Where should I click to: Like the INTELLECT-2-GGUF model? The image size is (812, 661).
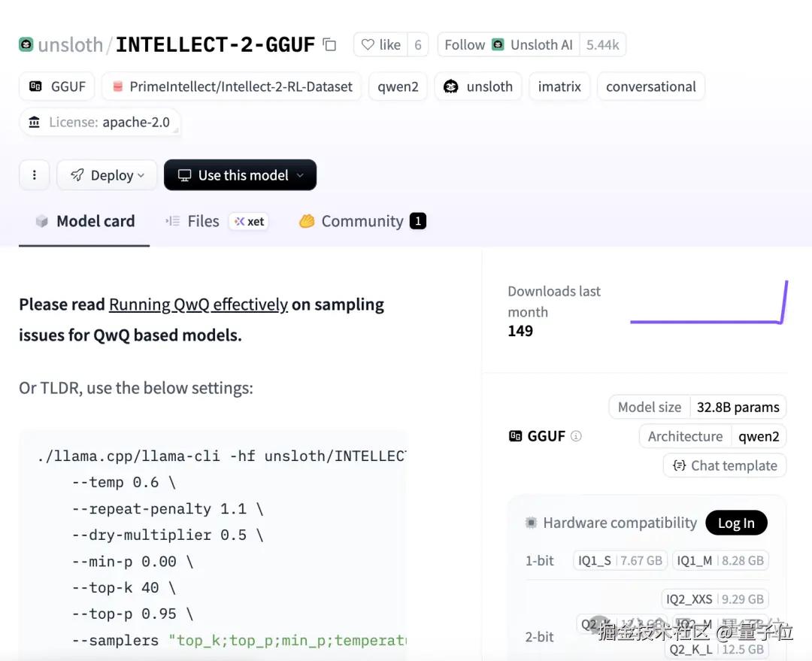[x=381, y=45]
